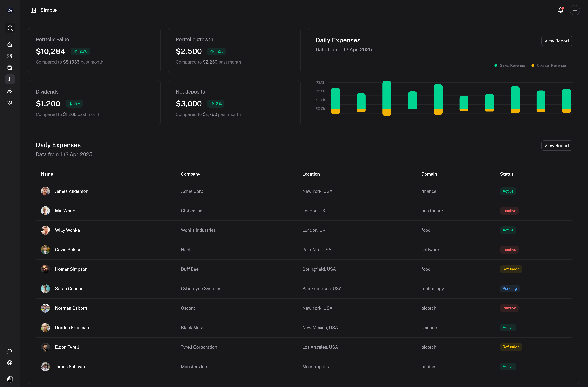Open the users icon in sidebar
This screenshot has width=588, height=387.
pos(10,91)
